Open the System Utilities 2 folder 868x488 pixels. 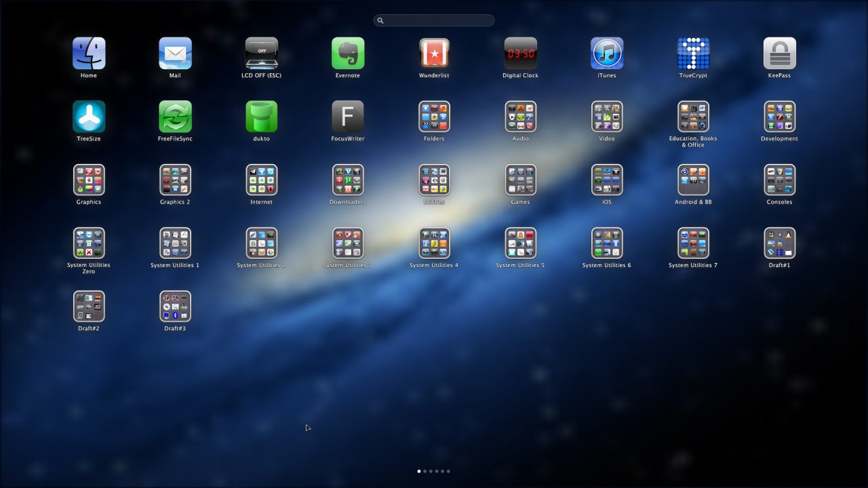click(261, 243)
